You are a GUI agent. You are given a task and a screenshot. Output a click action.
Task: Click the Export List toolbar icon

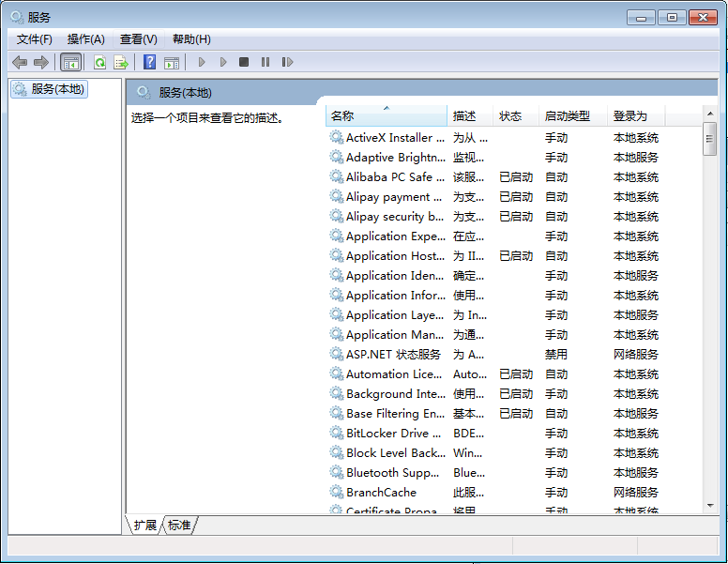pyautogui.click(x=120, y=62)
